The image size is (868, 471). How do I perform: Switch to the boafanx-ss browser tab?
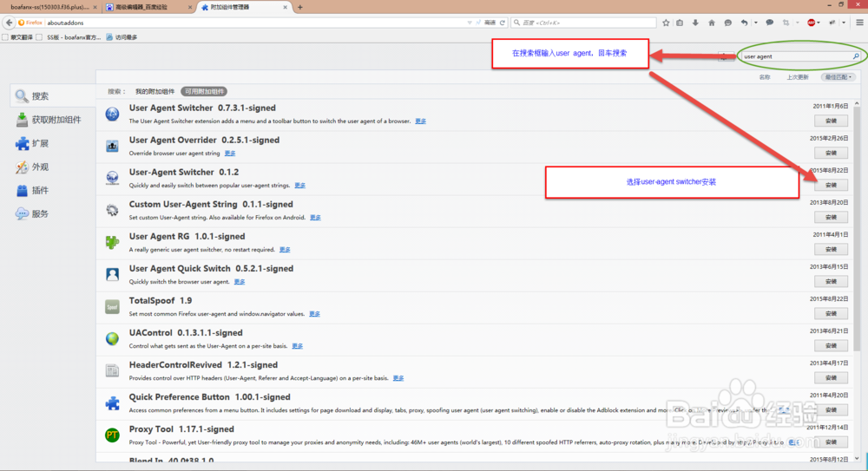tap(49, 7)
